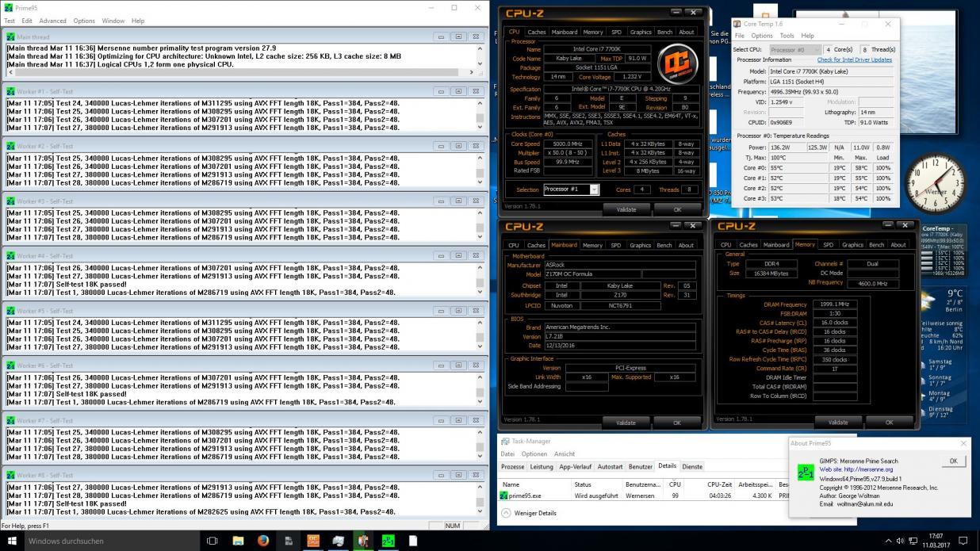This screenshot has height=551, width=980.
Task: Open the Select CPU dropdown in Core Temp
Action: (x=795, y=50)
